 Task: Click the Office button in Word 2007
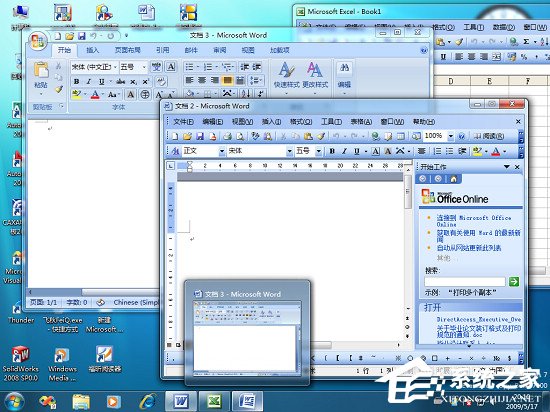(x=38, y=41)
